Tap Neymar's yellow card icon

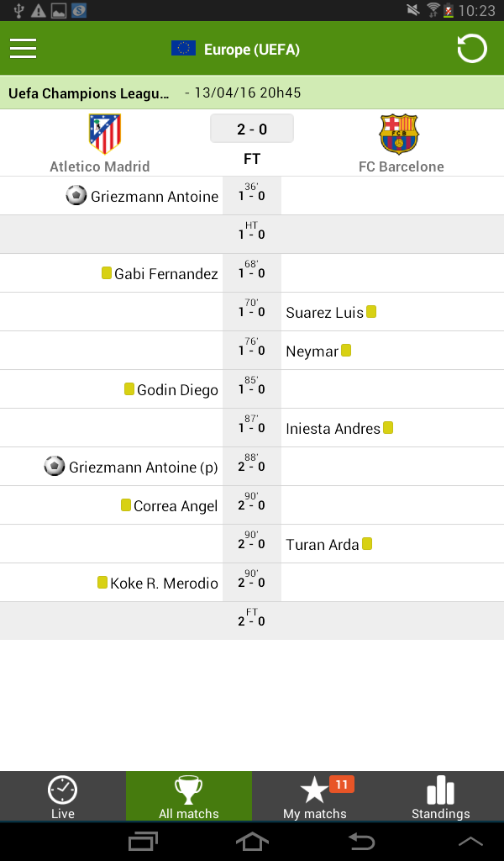346,351
